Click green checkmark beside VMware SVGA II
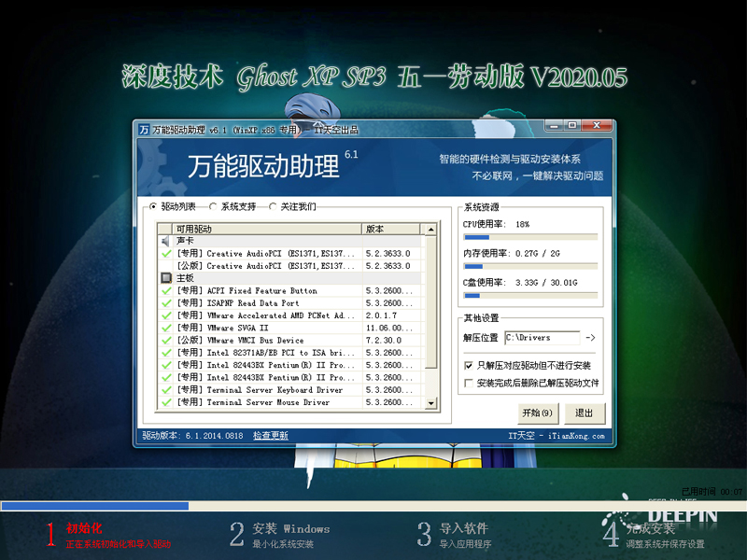Viewport: 747px width, 560px height. [x=166, y=328]
